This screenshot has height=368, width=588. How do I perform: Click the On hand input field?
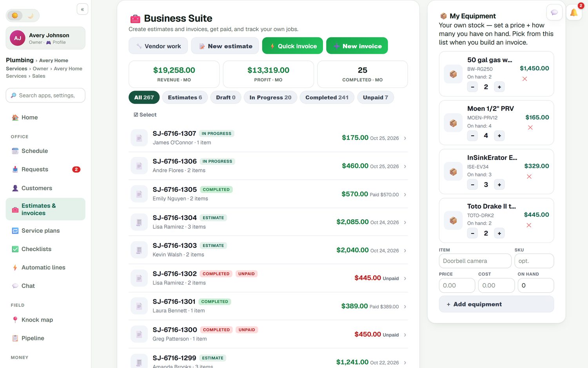click(536, 285)
